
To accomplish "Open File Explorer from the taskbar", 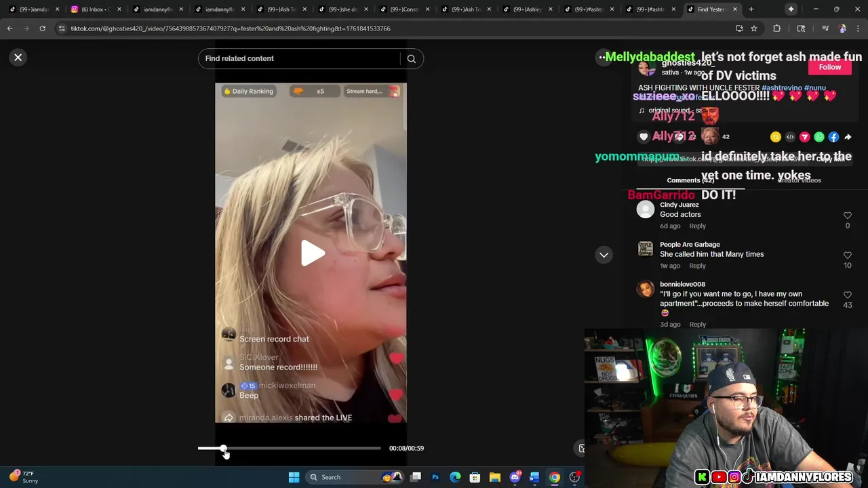I will click(x=495, y=477).
